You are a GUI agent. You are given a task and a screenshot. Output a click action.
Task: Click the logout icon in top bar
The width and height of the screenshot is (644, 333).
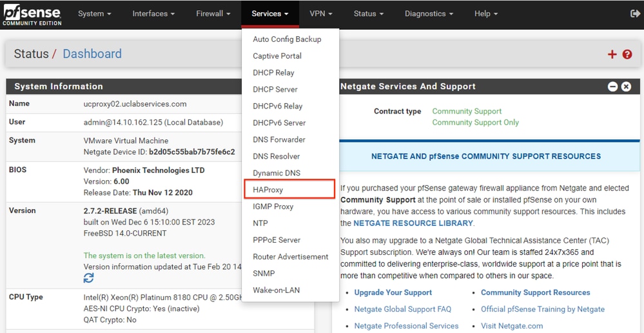[x=634, y=14]
